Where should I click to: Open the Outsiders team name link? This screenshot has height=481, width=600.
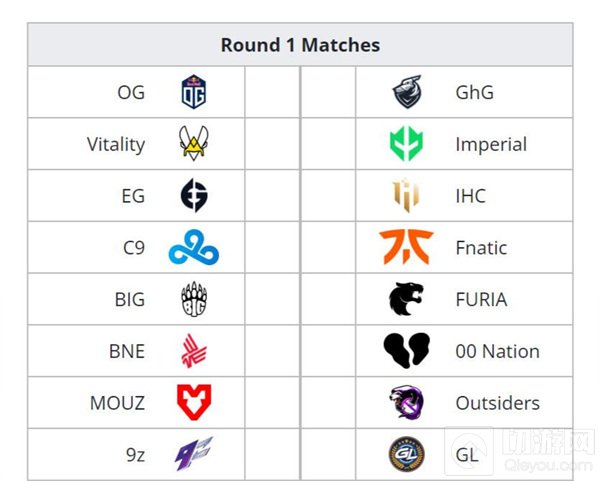click(497, 403)
